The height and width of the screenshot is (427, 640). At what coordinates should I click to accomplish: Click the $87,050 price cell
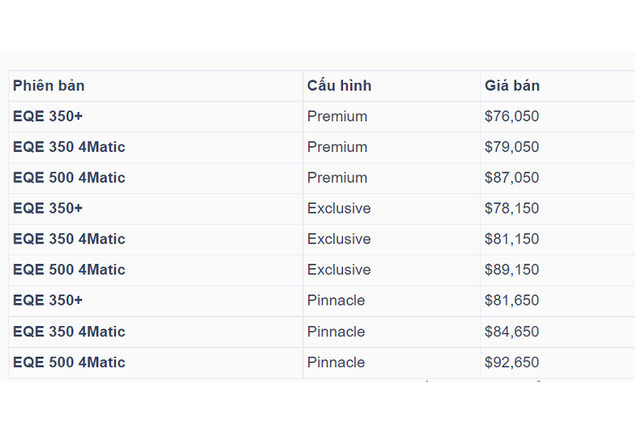pyautogui.click(x=511, y=178)
